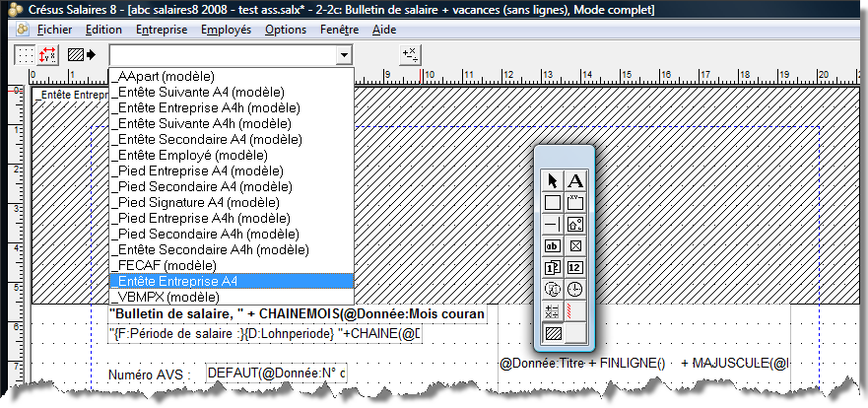This screenshot has height=408, width=868.
Task: Select the 'ab' text field tool
Action: coord(553,245)
